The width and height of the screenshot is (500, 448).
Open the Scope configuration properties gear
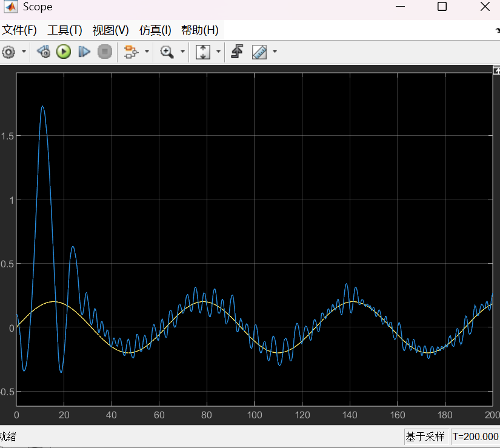pyautogui.click(x=8, y=52)
